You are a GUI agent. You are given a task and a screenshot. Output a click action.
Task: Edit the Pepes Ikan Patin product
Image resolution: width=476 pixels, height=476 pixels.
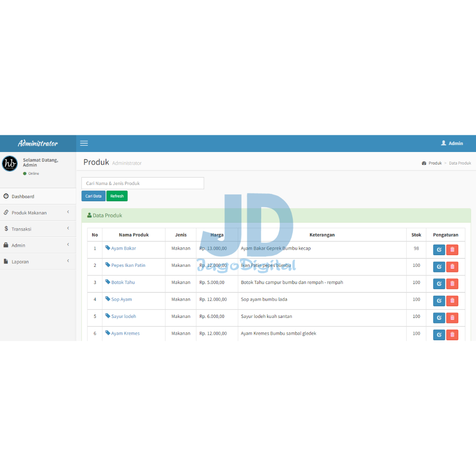(x=439, y=267)
